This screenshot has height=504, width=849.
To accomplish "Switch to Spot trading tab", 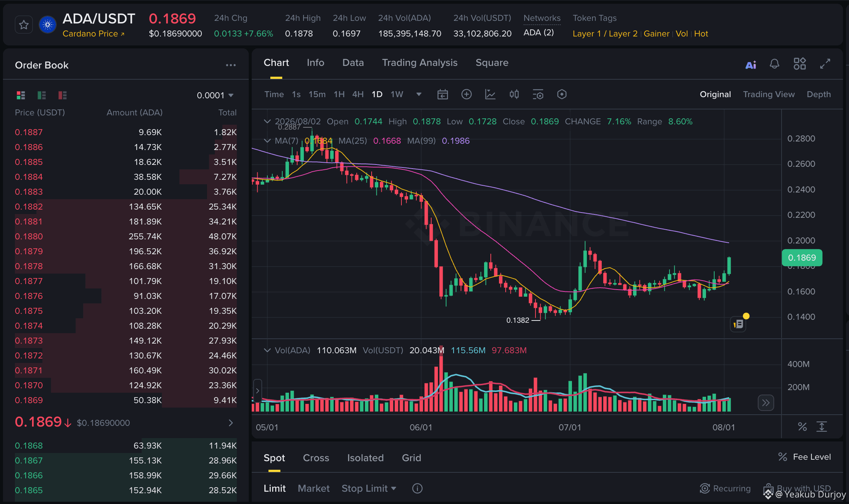I will click(x=274, y=458).
